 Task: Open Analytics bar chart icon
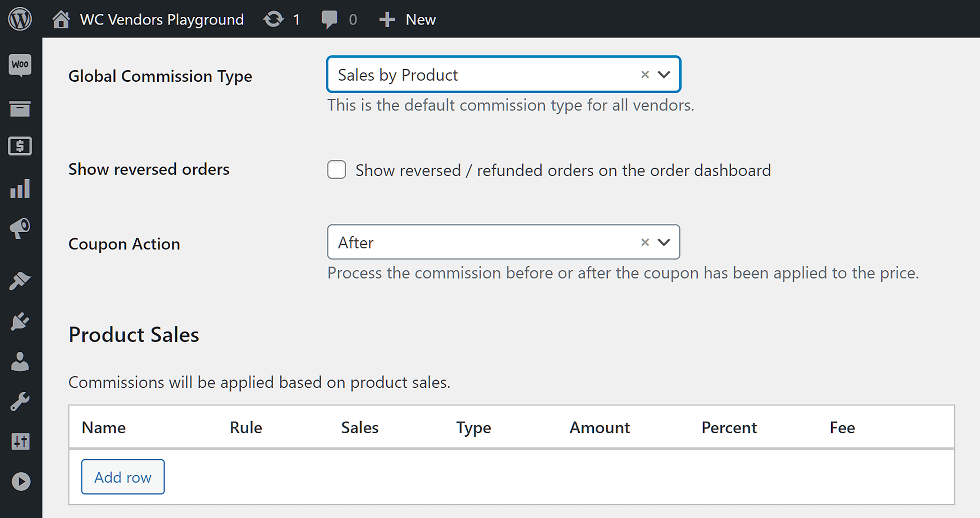click(20, 188)
